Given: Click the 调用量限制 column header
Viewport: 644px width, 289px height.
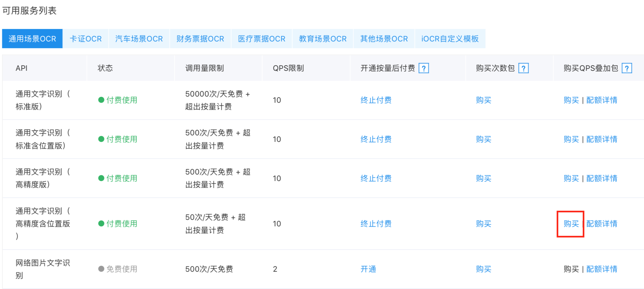Looking at the screenshot, I should coord(205,68).
